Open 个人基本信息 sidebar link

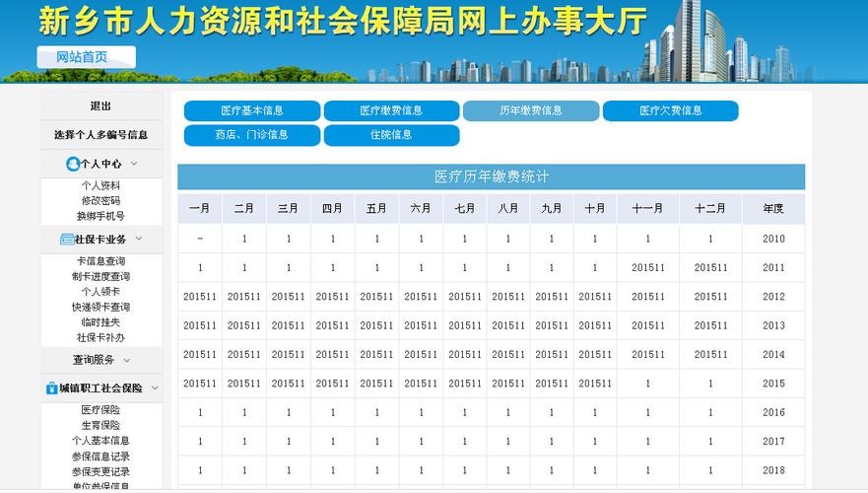pyautogui.click(x=100, y=441)
